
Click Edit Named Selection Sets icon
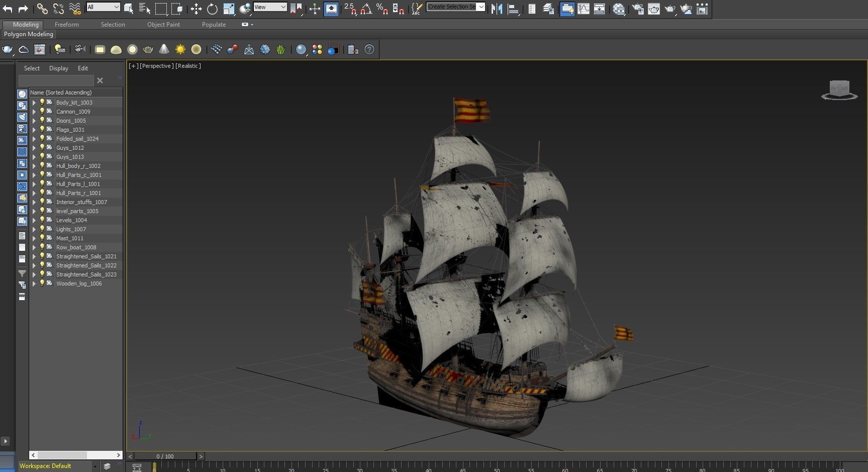416,9
